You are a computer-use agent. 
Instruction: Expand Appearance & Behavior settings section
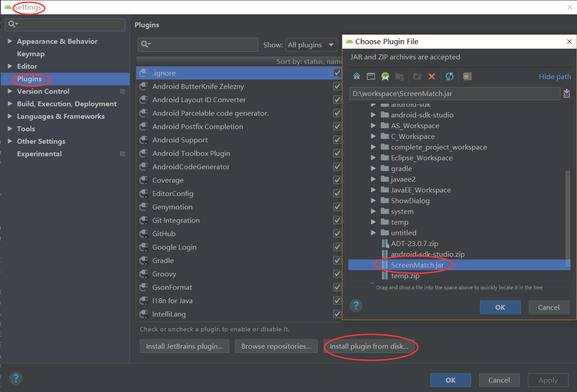pyautogui.click(x=10, y=41)
